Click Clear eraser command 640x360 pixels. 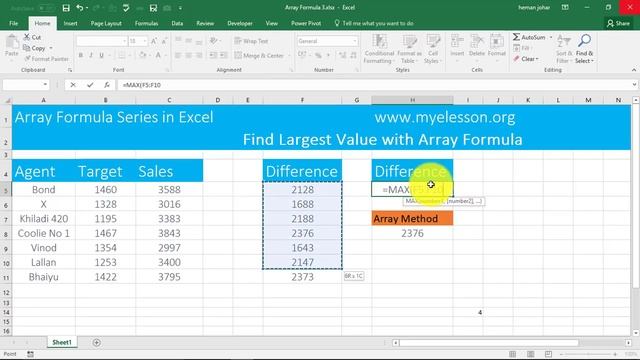526,59
